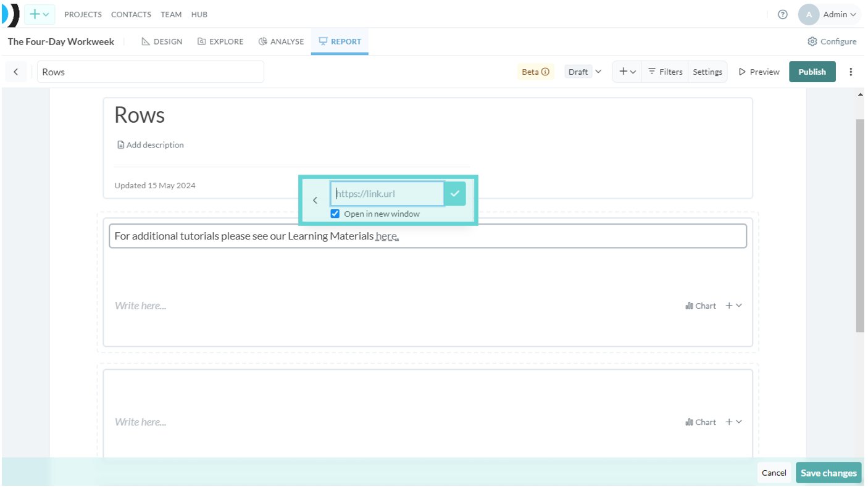Click the Learning Materials text line
Image resolution: width=868 pixels, height=487 pixels.
[x=428, y=236]
